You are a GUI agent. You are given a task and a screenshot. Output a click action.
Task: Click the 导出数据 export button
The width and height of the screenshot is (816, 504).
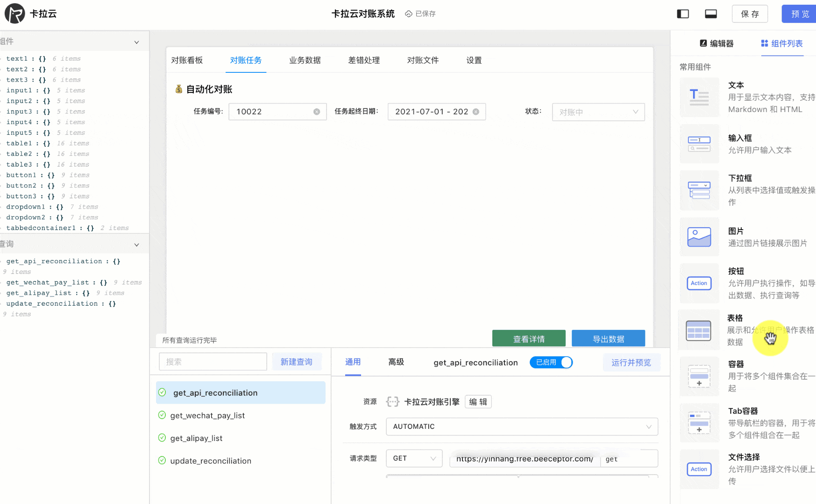608,338
